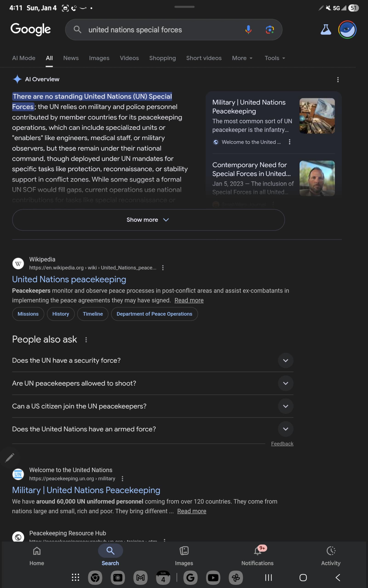The width and height of the screenshot is (368, 588).
Task: Open the More search filters dropdown
Action: tap(242, 58)
